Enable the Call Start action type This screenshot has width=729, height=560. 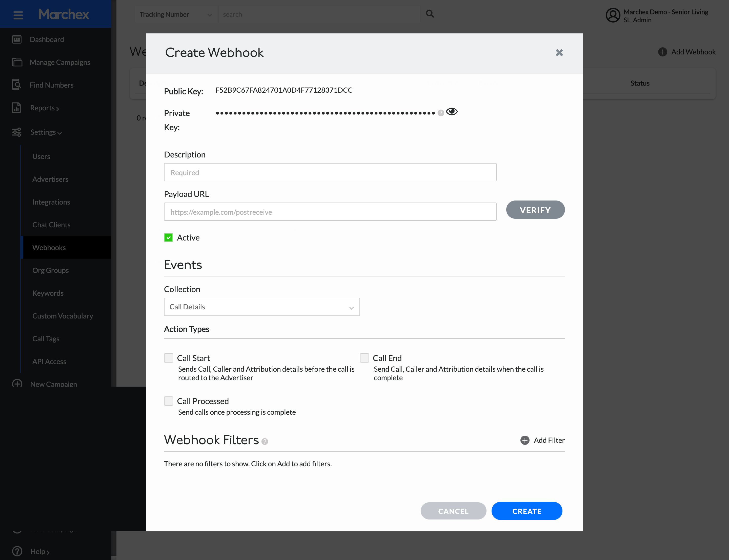(x=169, y=358)
